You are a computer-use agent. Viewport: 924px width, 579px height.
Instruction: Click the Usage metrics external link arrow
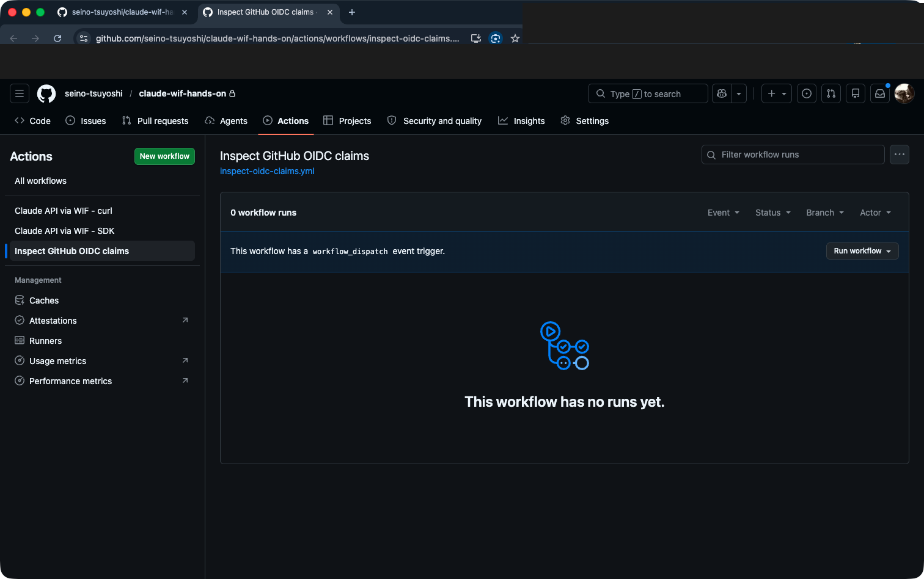point(185,360)
